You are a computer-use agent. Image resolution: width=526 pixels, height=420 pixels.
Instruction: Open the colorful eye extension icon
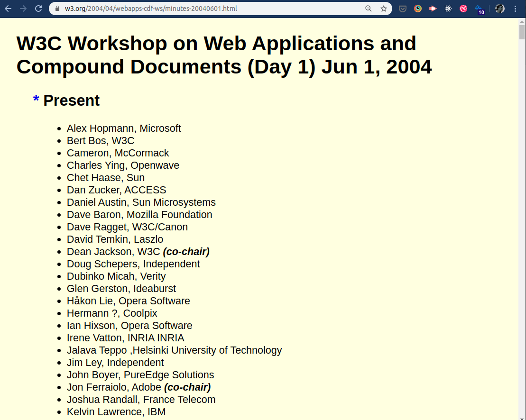(418, 9)
